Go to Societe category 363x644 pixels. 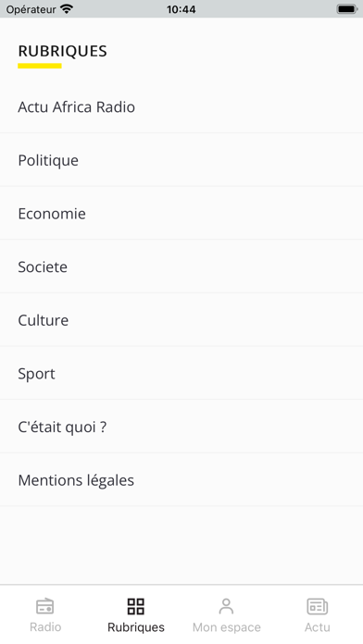coord(181,266)
